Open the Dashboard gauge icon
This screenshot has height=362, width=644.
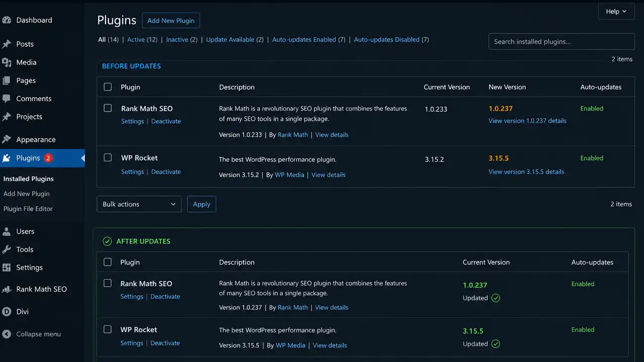(x=7, y=20)
